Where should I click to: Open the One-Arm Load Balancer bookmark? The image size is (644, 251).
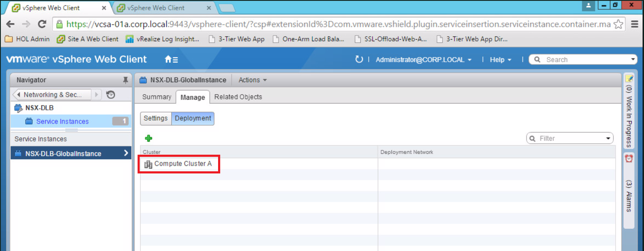(x=309, y=39)
